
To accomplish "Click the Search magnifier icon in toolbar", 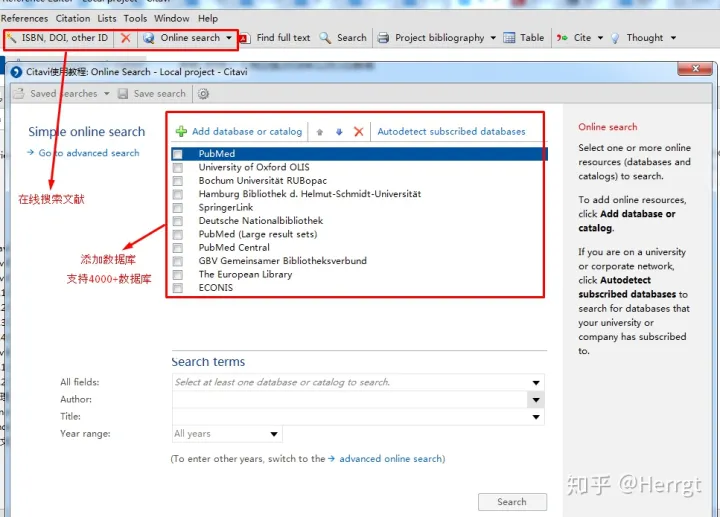I will (325, 38).
